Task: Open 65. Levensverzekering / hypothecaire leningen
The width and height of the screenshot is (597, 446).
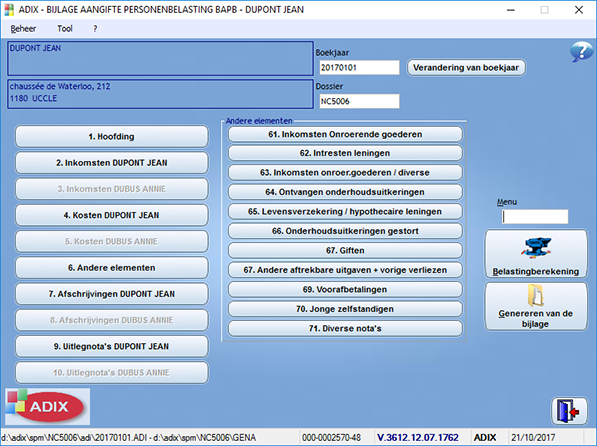Action: (345, 211)
